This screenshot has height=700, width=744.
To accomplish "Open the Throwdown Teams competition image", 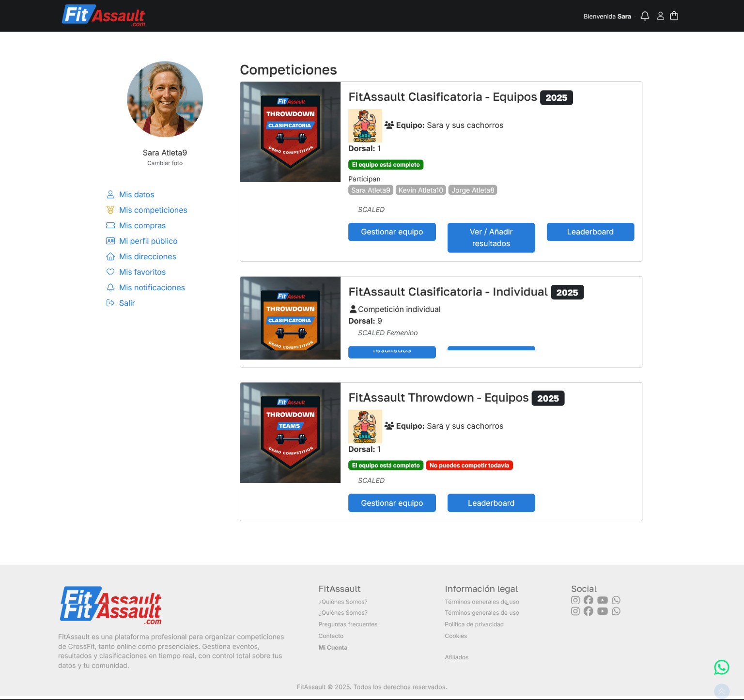I will pos(290,433).
